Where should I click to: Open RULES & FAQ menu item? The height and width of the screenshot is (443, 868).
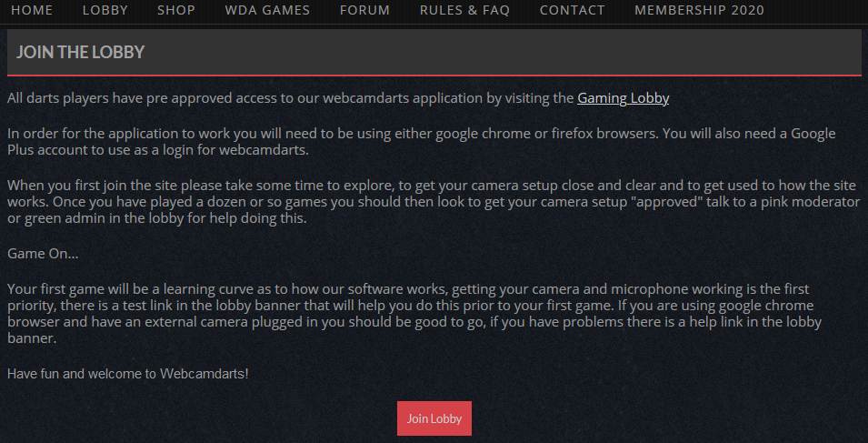click(464, 11)
